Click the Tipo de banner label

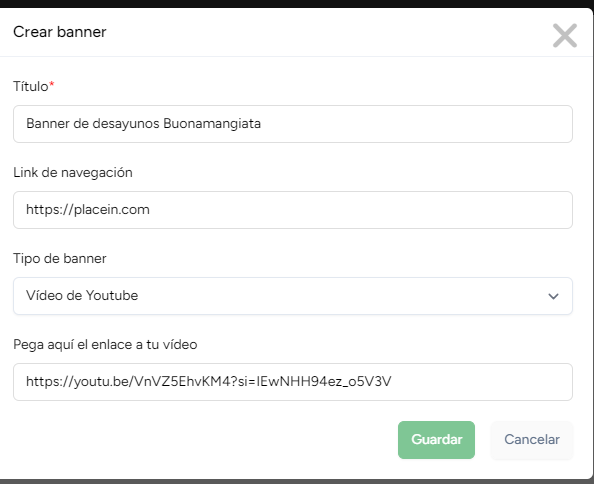60,259
